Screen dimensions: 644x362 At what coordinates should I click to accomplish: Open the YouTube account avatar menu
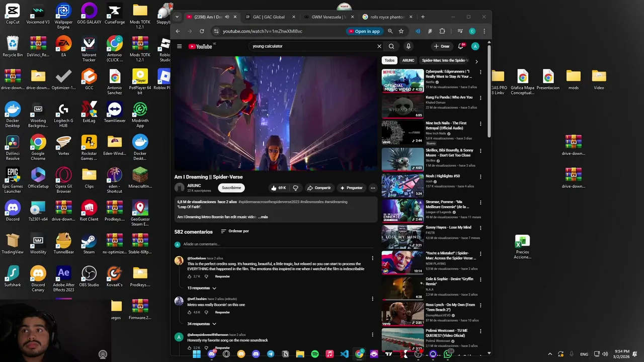click(475, 46)
